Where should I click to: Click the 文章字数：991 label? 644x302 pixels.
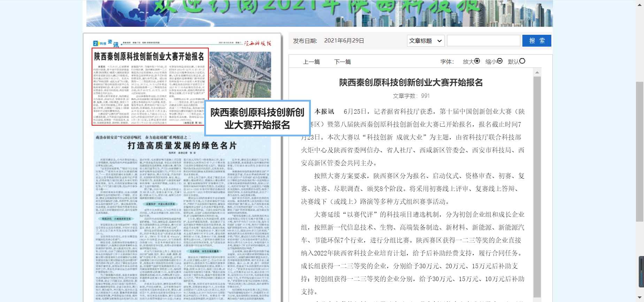tap(411, 96)
